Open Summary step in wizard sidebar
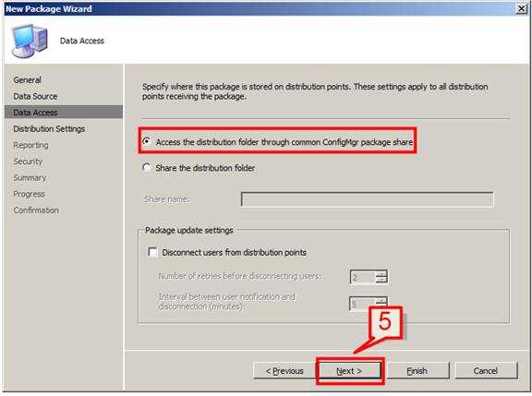The width and height of the screenshot is (532, 396). [x=30, y=177]
